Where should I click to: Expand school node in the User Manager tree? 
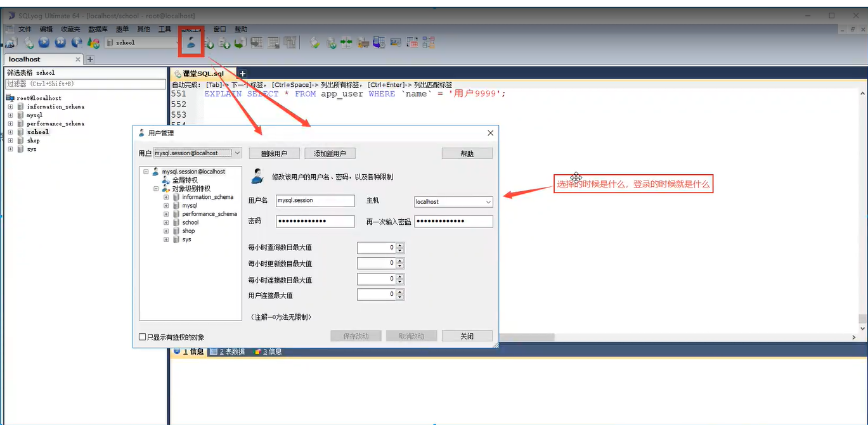166,222
